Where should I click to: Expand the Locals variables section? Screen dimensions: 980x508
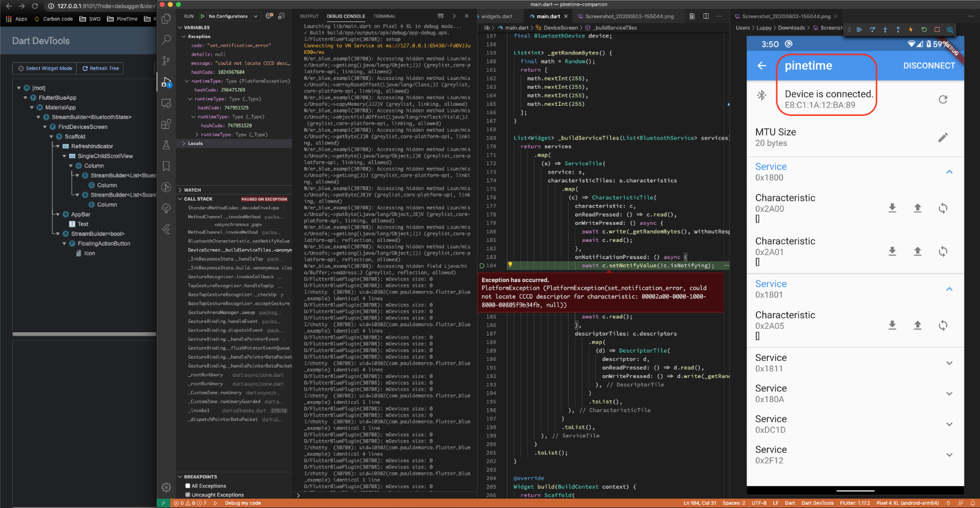195,143
